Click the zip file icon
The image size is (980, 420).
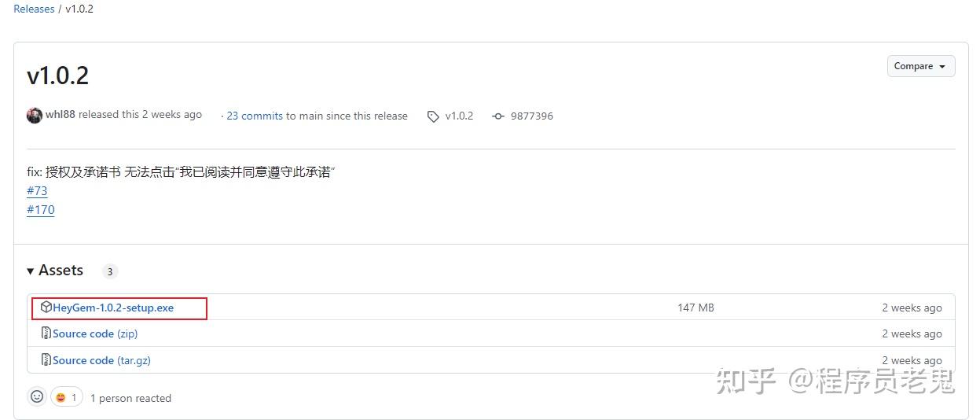(x=46, y=333)
